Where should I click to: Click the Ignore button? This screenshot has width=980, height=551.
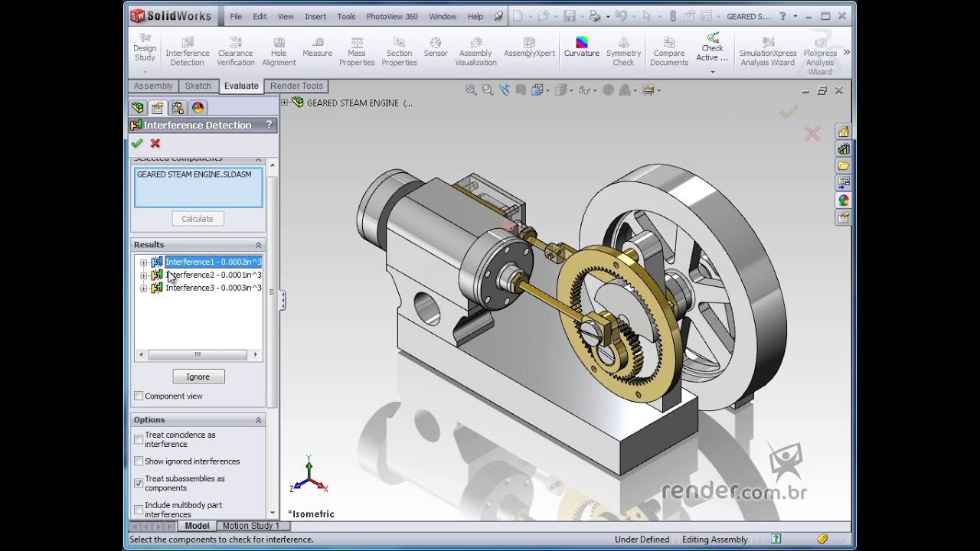198,377
